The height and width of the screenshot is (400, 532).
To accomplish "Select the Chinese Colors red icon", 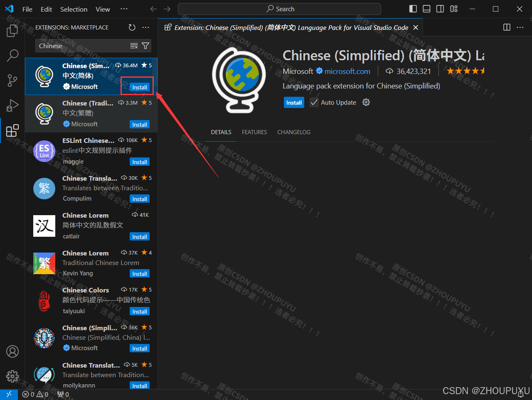I will coord(44,301).
